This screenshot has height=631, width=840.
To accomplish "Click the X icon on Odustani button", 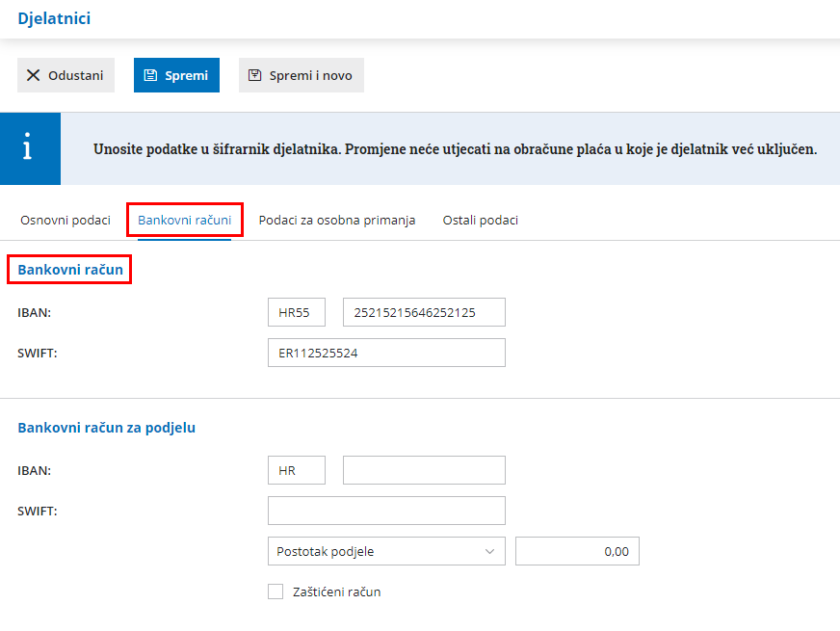I will (x=34, y=75).
